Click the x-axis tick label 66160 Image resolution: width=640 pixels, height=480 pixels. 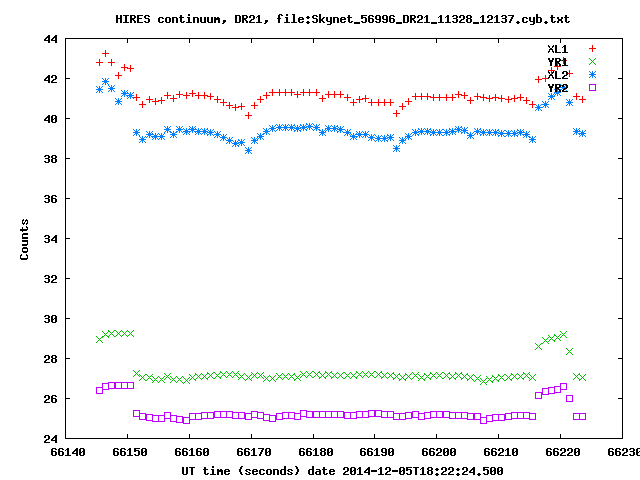click(x=192, y=452)
